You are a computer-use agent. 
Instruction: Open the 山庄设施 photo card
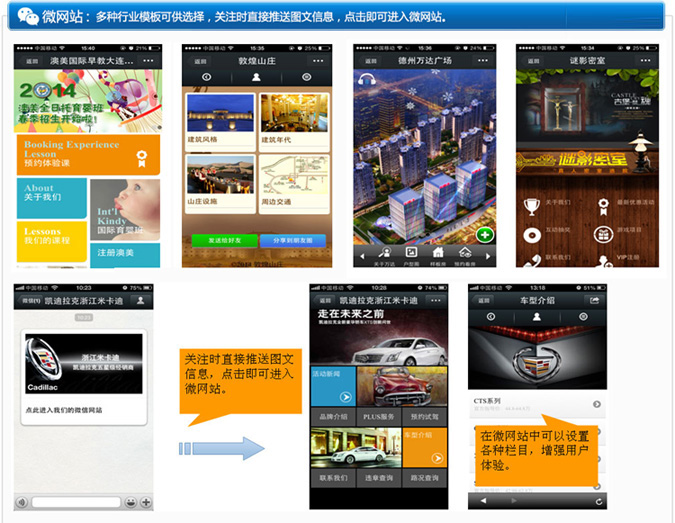click(x=220, y=184)
